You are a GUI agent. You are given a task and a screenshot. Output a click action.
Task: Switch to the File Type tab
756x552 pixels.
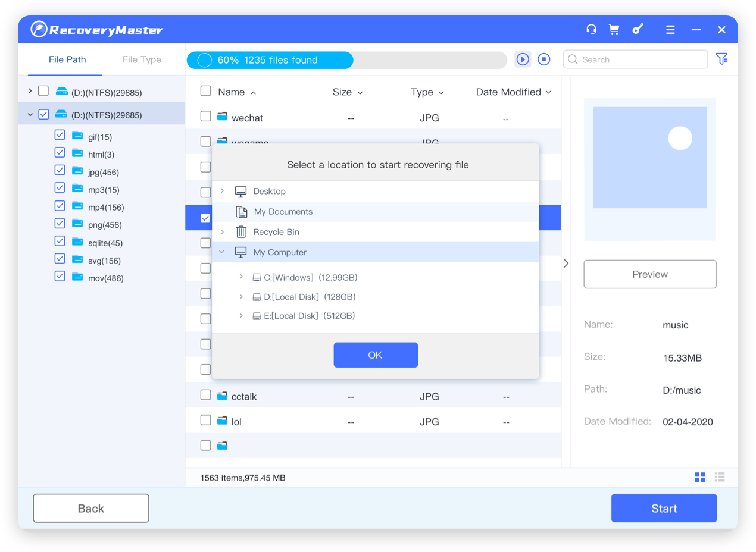click(141, 59)
